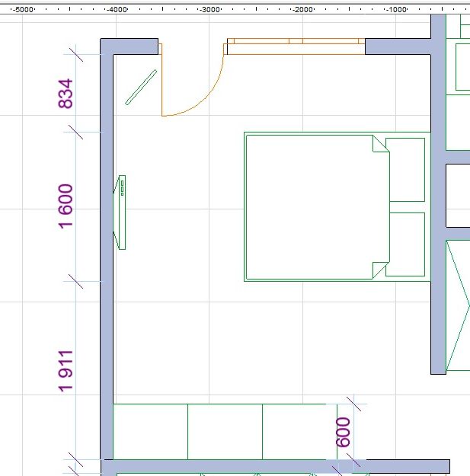Select the orange window in top wall
The width and height of the screenshot is (470, 476).
[x=296, y=46]
